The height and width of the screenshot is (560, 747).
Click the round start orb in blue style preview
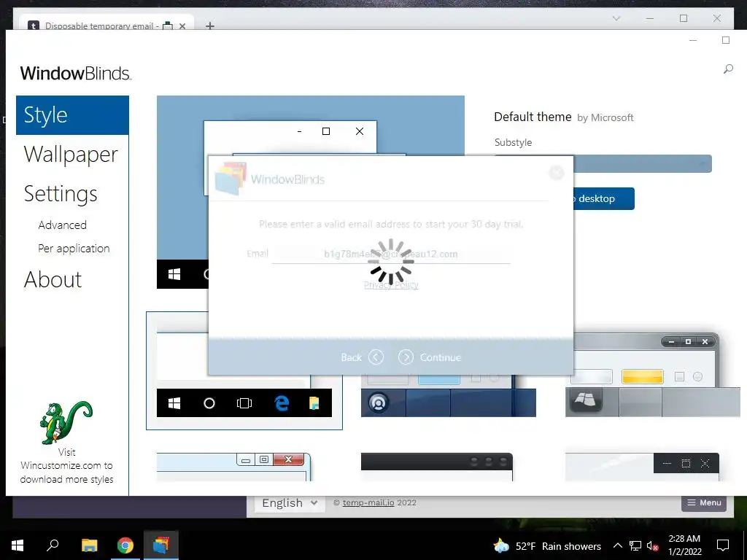379,402
